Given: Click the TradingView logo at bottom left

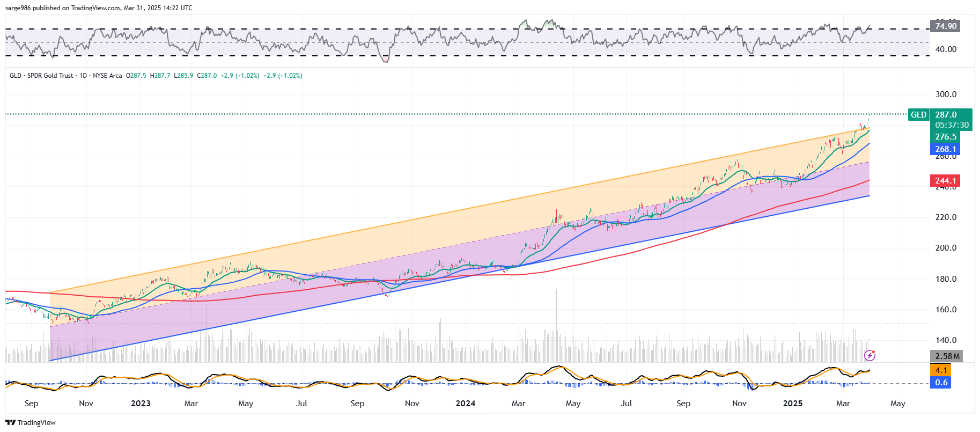Looking at the screenshot, I should [31, 422].
